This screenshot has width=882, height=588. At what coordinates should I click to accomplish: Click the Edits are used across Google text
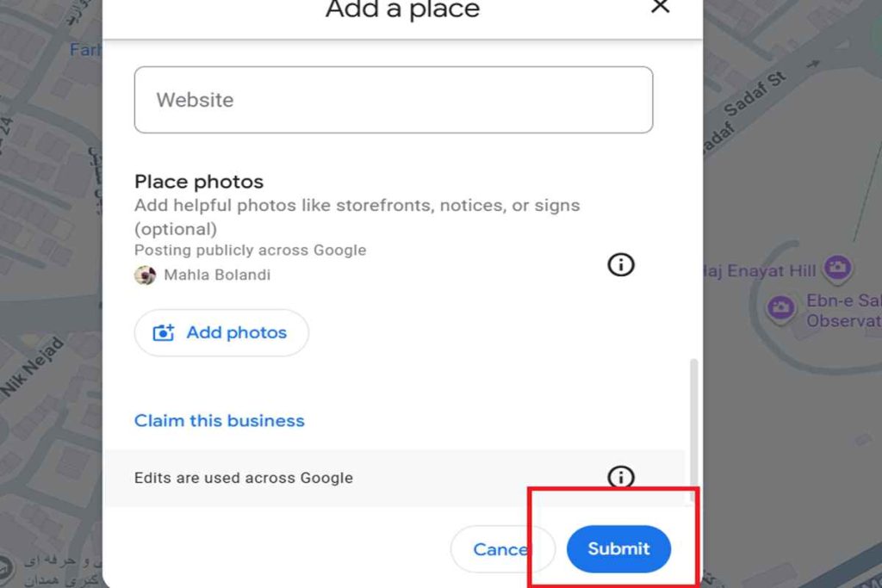coord(244,478)
